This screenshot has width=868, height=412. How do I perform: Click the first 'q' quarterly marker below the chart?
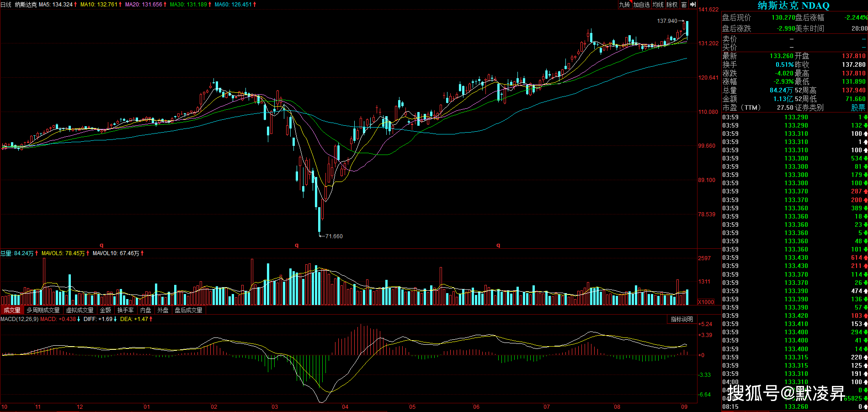[101, 246]
